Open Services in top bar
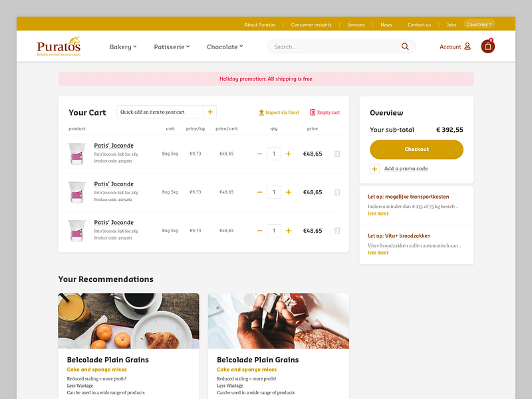532x399 pixels. tap(356, 25)
